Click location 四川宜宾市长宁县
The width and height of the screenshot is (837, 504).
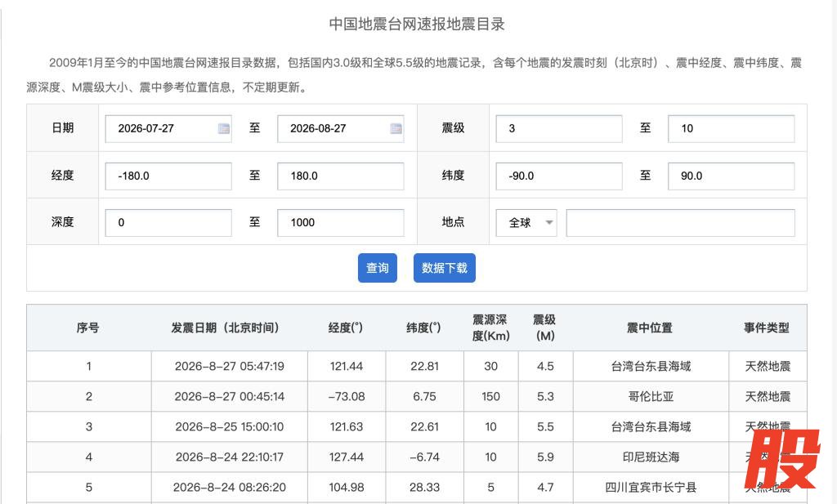point(651,488)
